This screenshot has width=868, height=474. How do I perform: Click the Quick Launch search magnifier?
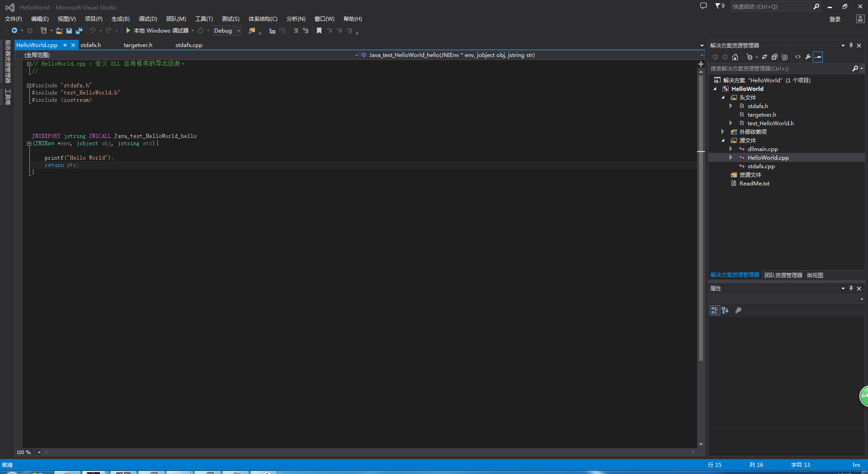pos(816,6)
